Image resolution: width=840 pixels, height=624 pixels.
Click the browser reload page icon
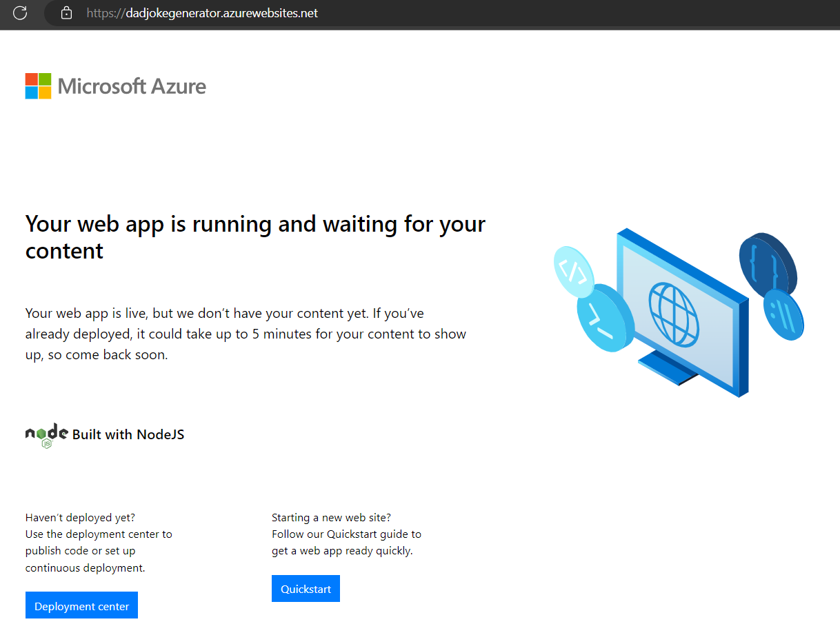pyautogui.click(x=20, y=12)
